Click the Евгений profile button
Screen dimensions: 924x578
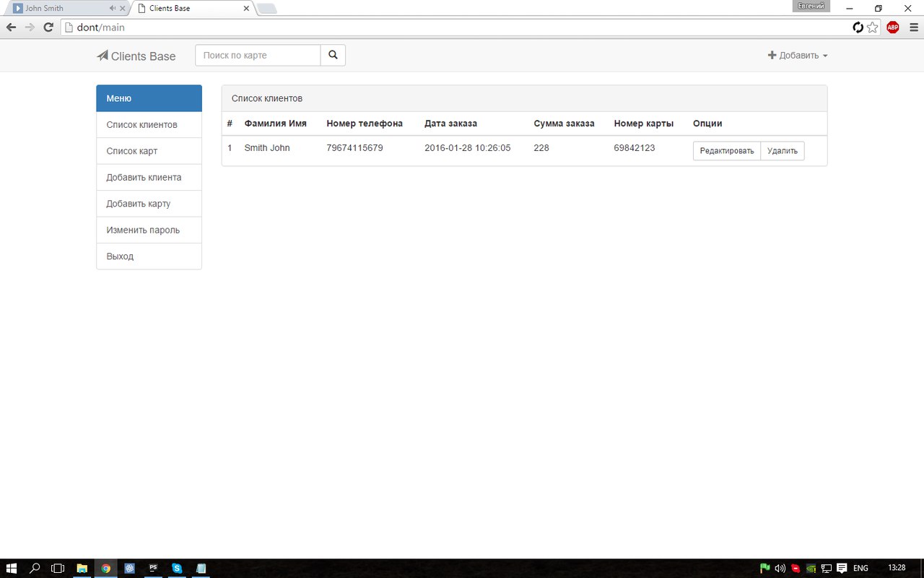coord(811,6)
